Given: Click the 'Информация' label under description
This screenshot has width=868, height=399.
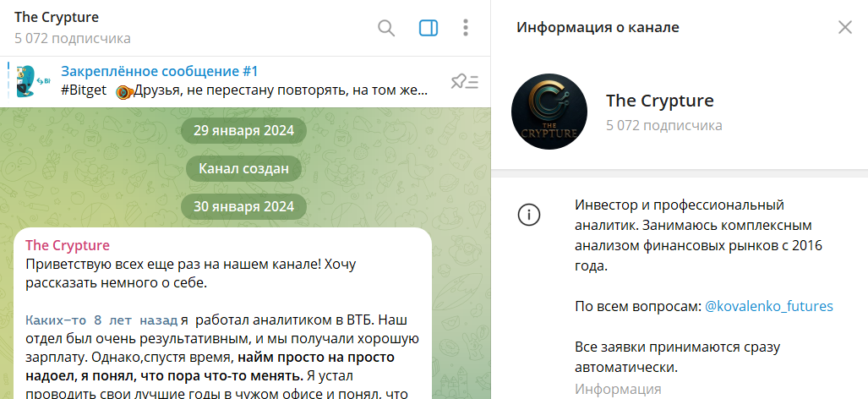Looking at the screenshot, I should (x=618, y=389).
